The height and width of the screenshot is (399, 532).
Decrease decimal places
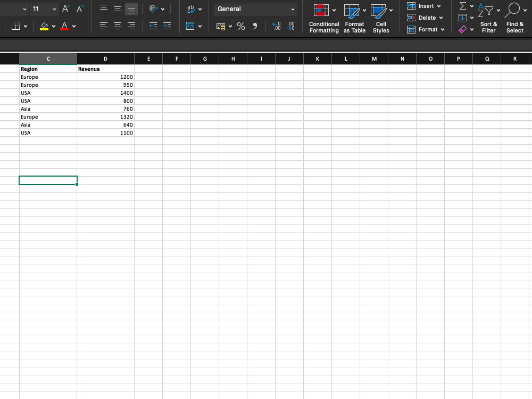point(290,26)
